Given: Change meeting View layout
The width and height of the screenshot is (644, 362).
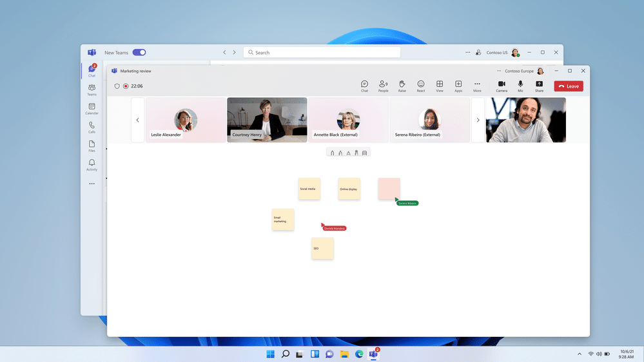Looking at the screenshot, I should tap(440, 86).
